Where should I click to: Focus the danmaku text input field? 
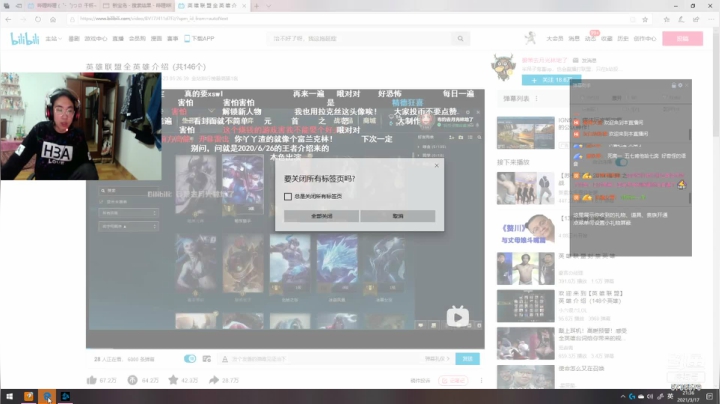[321, 359]
